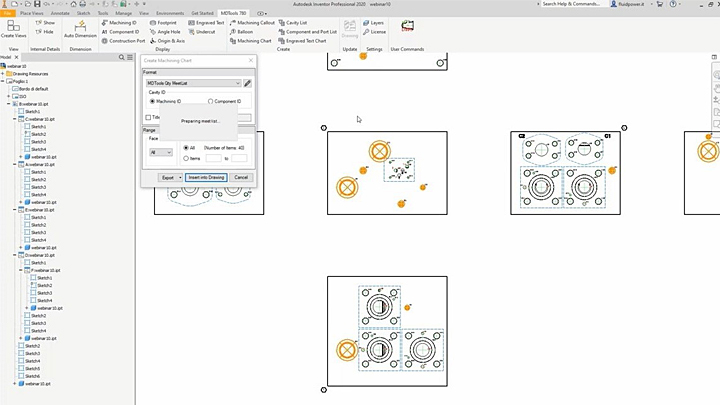Select the Component ID radio button in dialog
Image resolution: width=720 pixels, height=405 pixels.
(210, 101)
